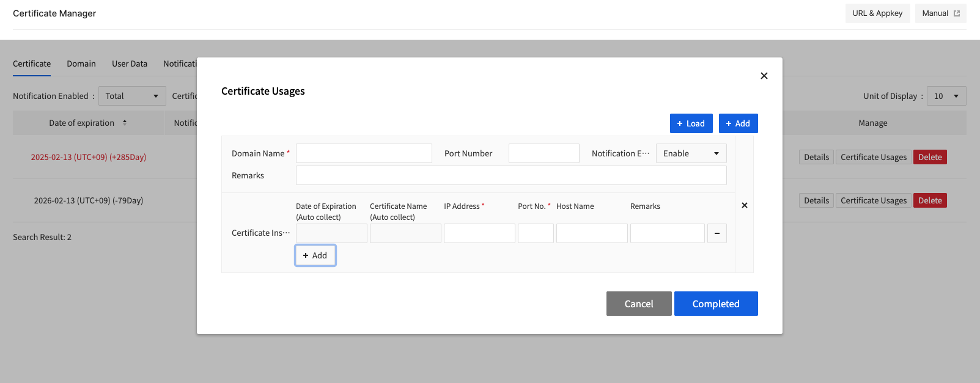Delete the certificate expiring 2025-02-13
Viewport: 980px width, 383px height.
(929, 157)
